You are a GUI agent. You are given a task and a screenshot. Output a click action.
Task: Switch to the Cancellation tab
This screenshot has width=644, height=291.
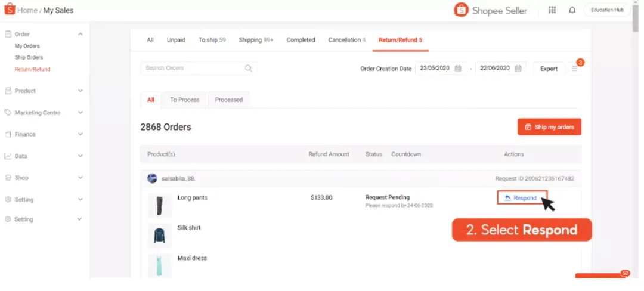tap(346, 40)
